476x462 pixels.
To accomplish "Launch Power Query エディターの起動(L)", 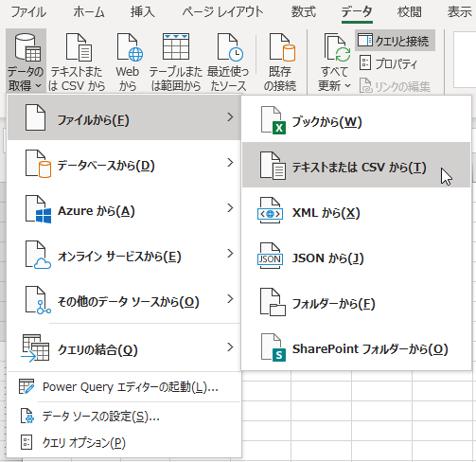I will [x=124, y=387].
